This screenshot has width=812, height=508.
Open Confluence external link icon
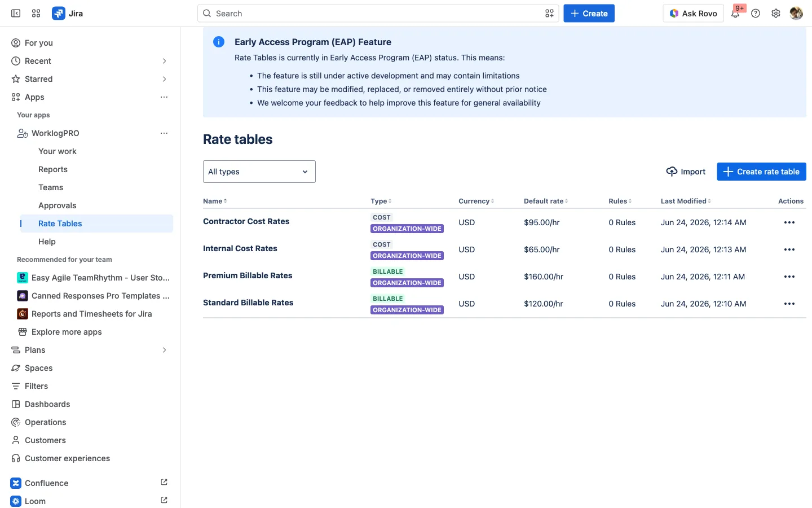click(164, 482)
